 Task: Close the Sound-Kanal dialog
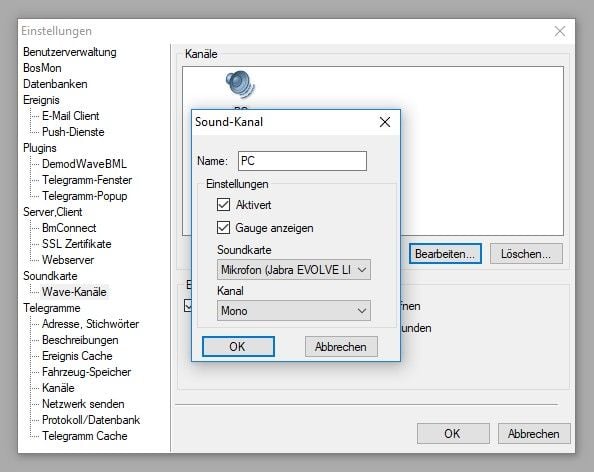coord(385,122)
